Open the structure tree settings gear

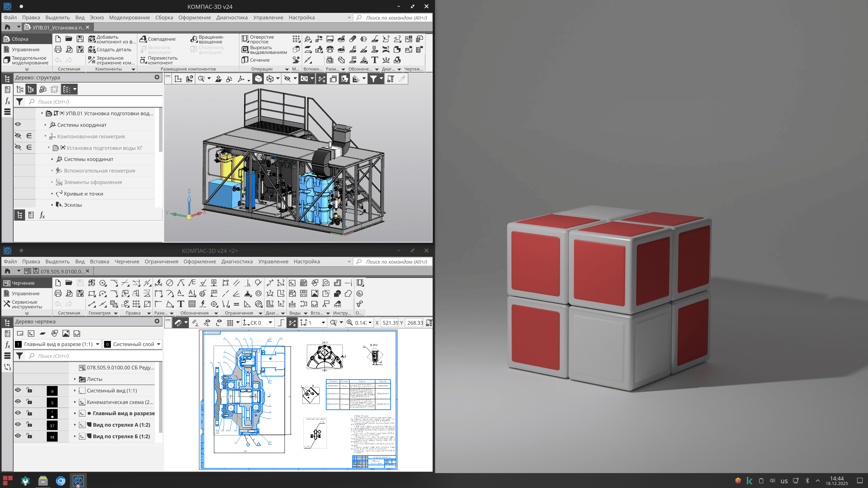(x=157, y=77)
